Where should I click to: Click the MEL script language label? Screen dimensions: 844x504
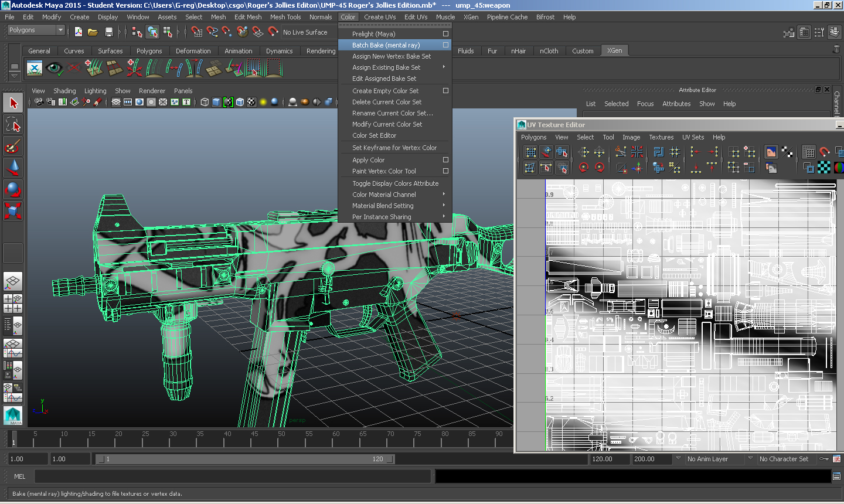pyautogui.click(x=20, y=476)
